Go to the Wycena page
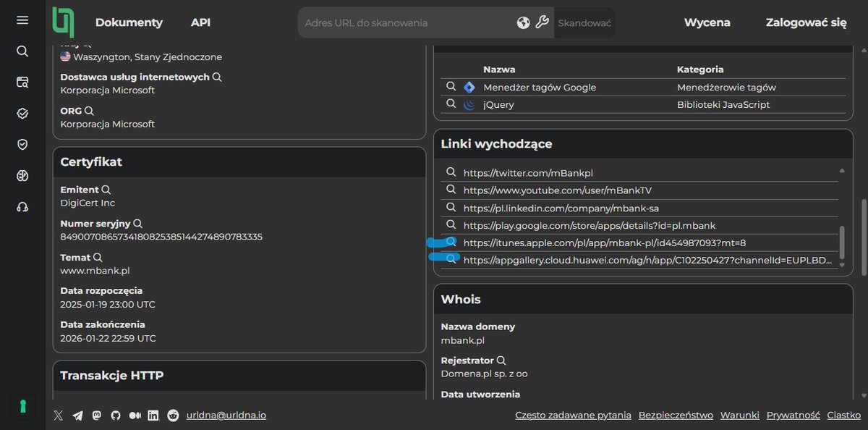The height and width of the screenshot is (430, 868). [707, 22]
